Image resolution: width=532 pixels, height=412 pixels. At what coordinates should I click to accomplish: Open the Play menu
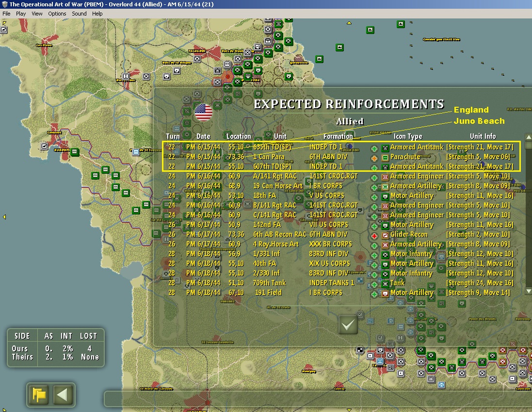21,14
